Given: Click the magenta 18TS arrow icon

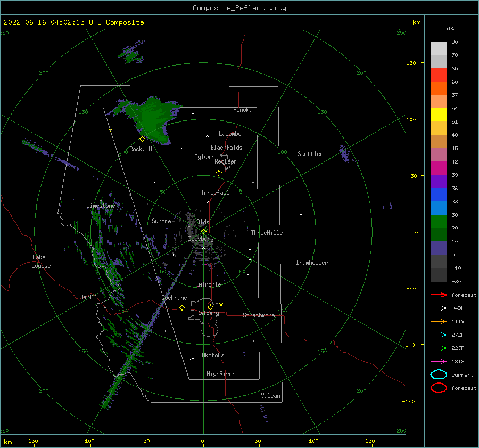Looking at the screenshot, I should tap(439, 362).
